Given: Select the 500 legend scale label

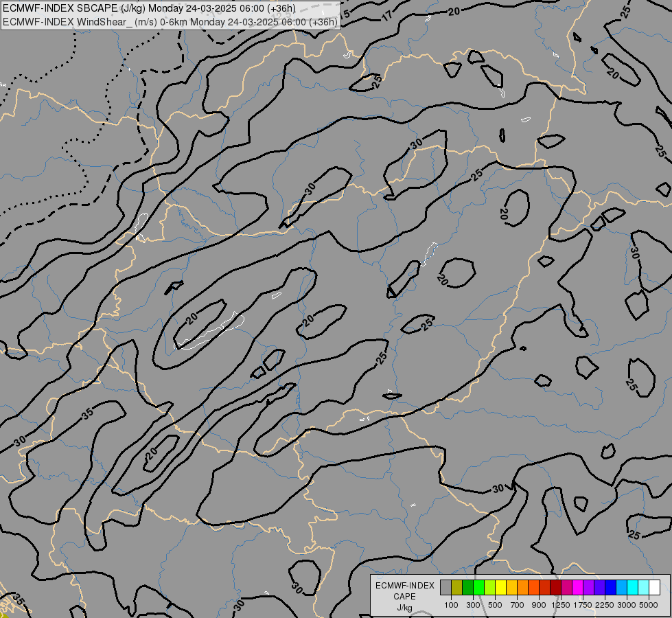Looking at the screenshot, I should coord(495,605).
